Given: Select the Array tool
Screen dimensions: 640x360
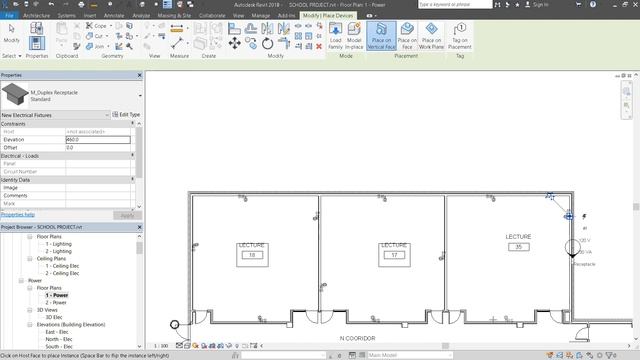Looking at the screenshot, I should [x=298, y=36].
